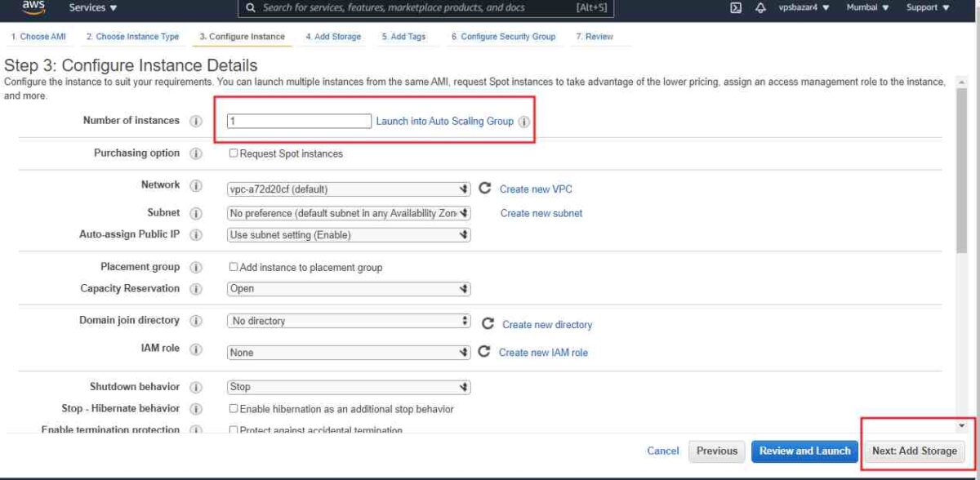980x480 pixels.
Task: Click the AWS logo icon
Action: (x=33, y=7)
